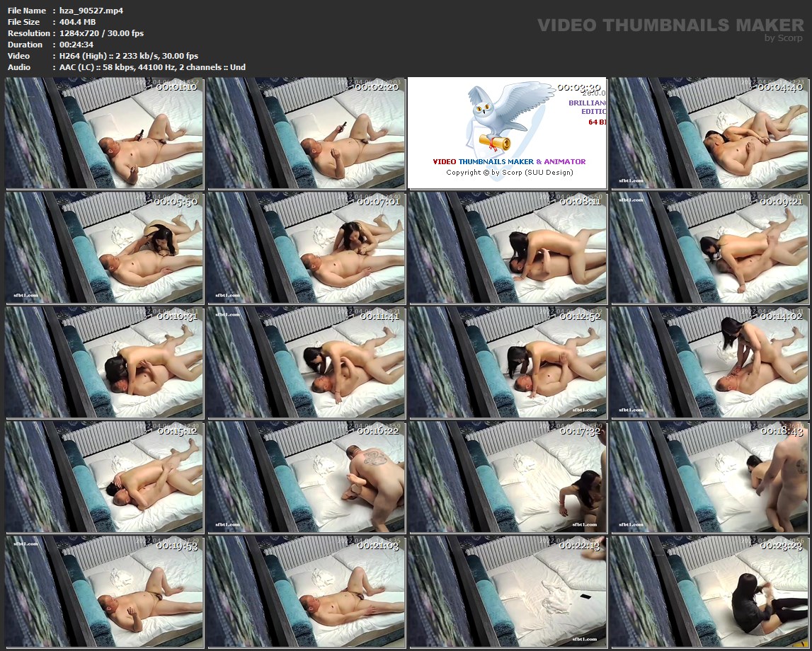The image size is (812, 651).
Task: Select the thumbnail stamped 00:01:10
Action: 105,133
